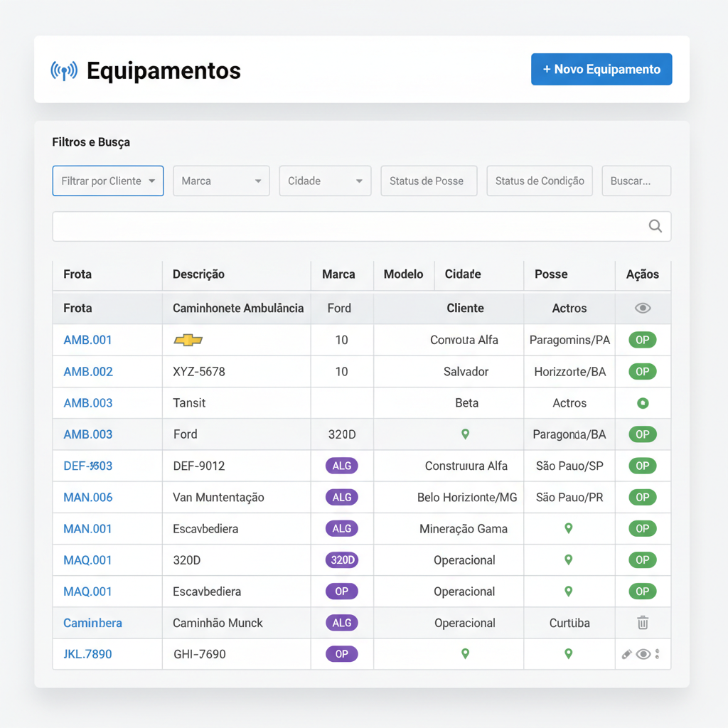Open the Caminbera fleet link
Screen dimensions: 728x728
(93, 623)
